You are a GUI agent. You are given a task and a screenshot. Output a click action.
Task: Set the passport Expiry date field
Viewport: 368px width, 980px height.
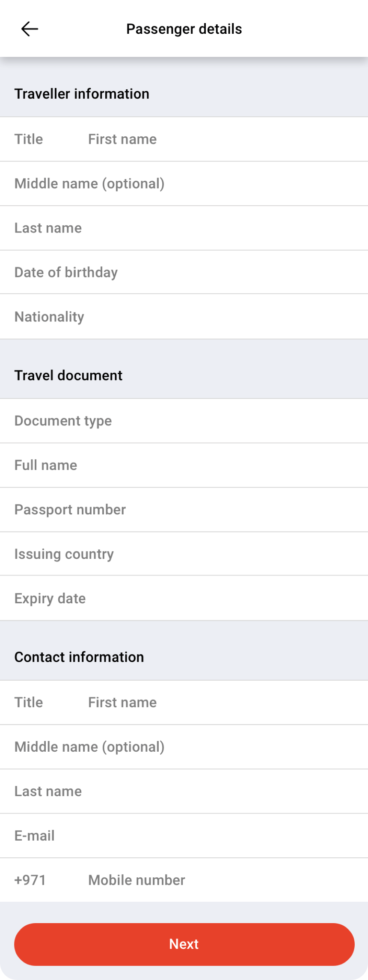184,599
